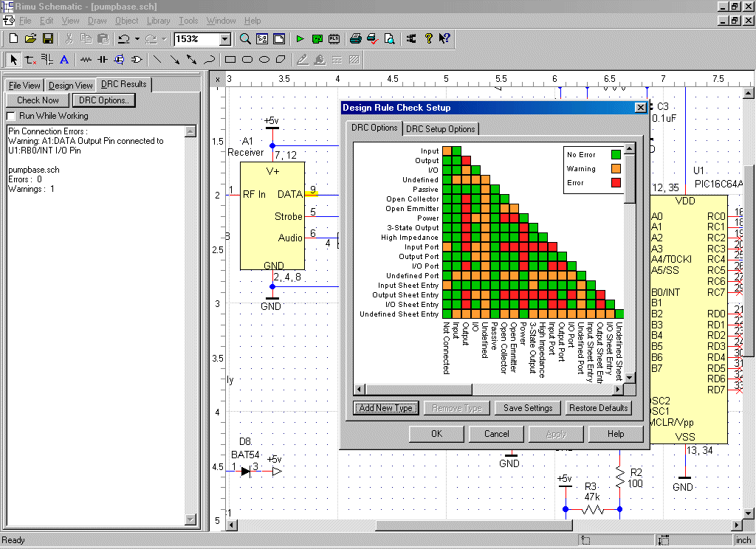Click the Save Settings button

pyautogui.click(x=528, y=408)
